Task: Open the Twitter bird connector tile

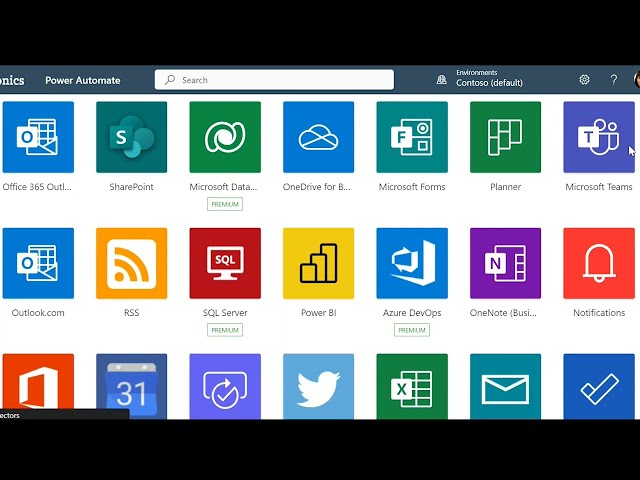Action: [318, 386]
